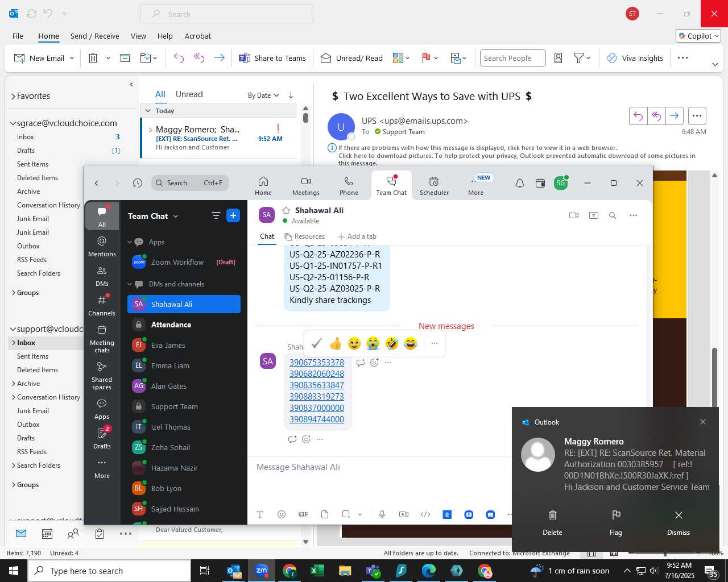This screenshot has width=728, height=582.
Task: Open tracking link 390894744000
Action: pos(317,419)
